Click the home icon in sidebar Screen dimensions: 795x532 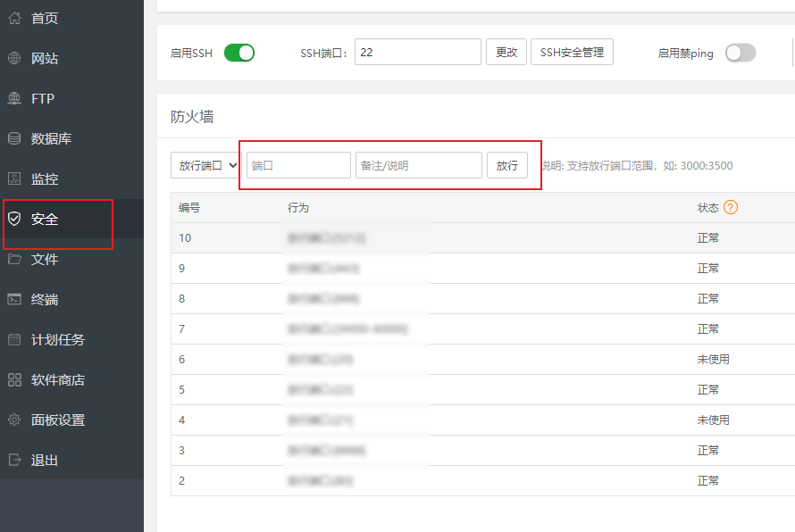coord(14,18)
